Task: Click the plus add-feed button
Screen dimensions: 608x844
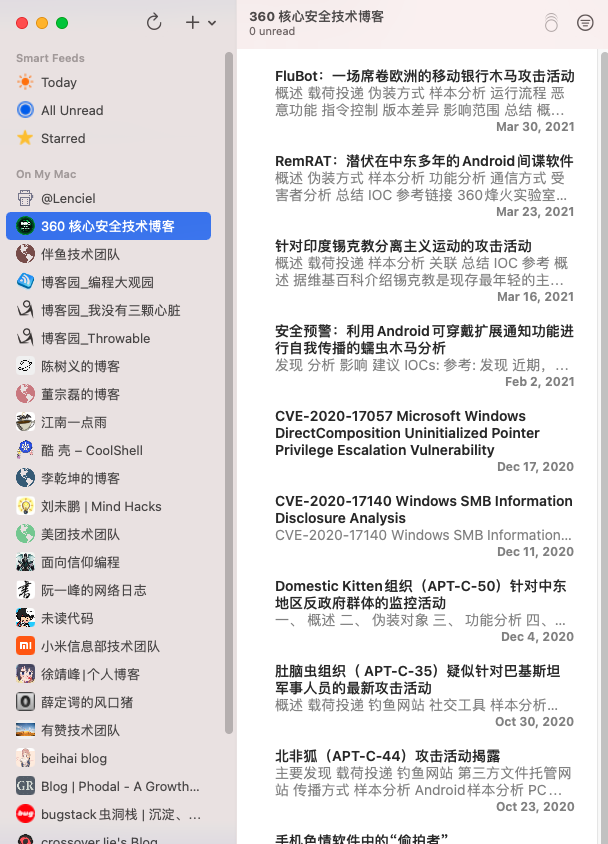Action: 192,22
